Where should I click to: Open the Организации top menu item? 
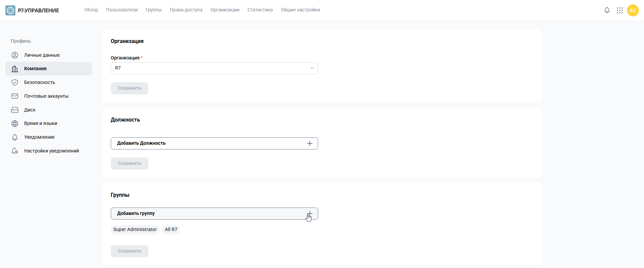point(225,10)
